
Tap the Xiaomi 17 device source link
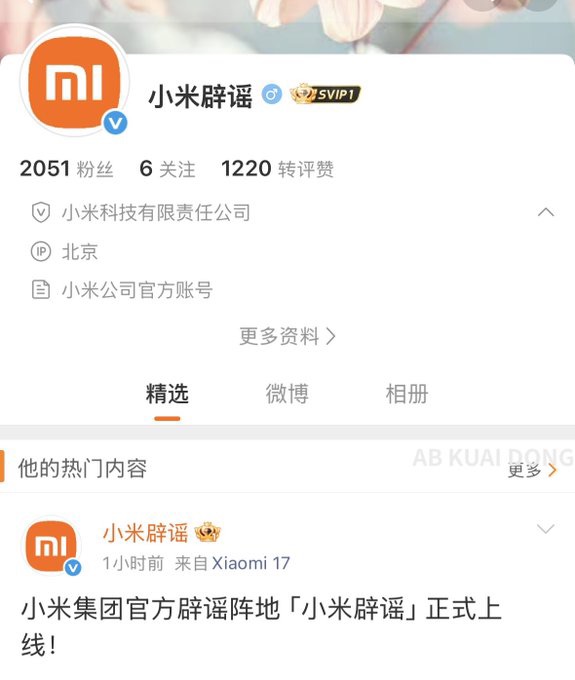251,563
